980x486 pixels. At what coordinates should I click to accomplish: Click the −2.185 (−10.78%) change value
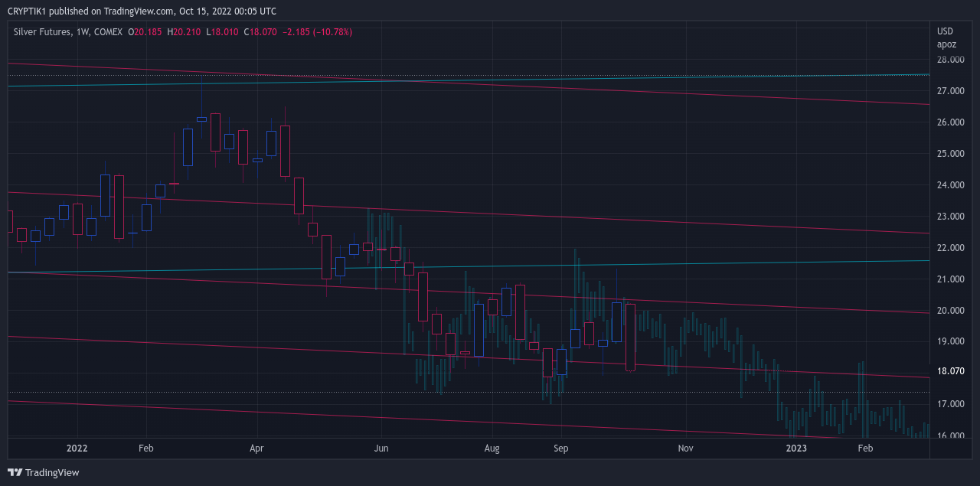click(317, 32)
